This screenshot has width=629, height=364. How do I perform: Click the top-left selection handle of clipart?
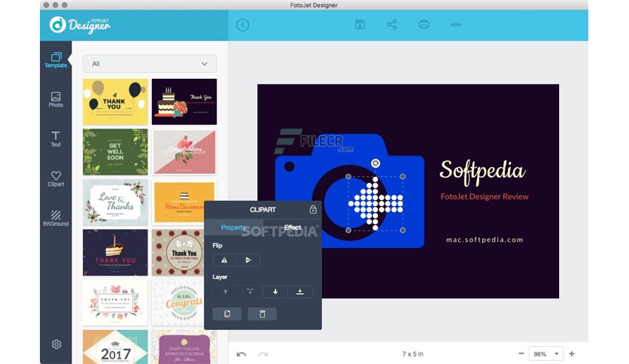click(348, 177)
